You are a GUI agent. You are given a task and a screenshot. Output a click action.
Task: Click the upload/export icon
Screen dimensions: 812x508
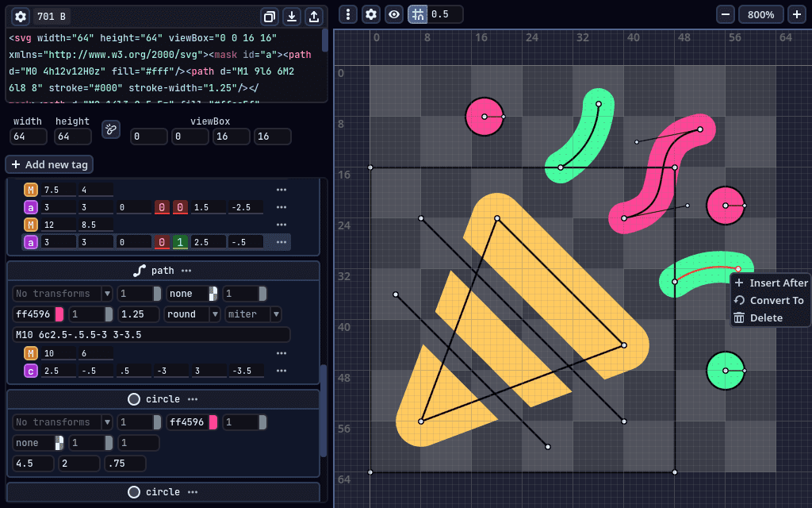click(x=314, y=17)
